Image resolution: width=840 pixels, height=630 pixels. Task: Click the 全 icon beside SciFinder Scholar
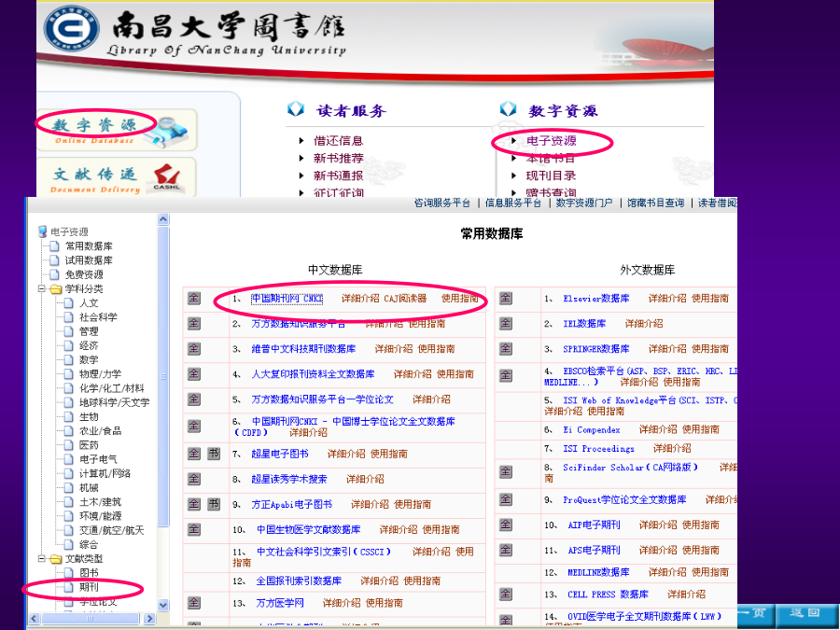tap(506, 471)
